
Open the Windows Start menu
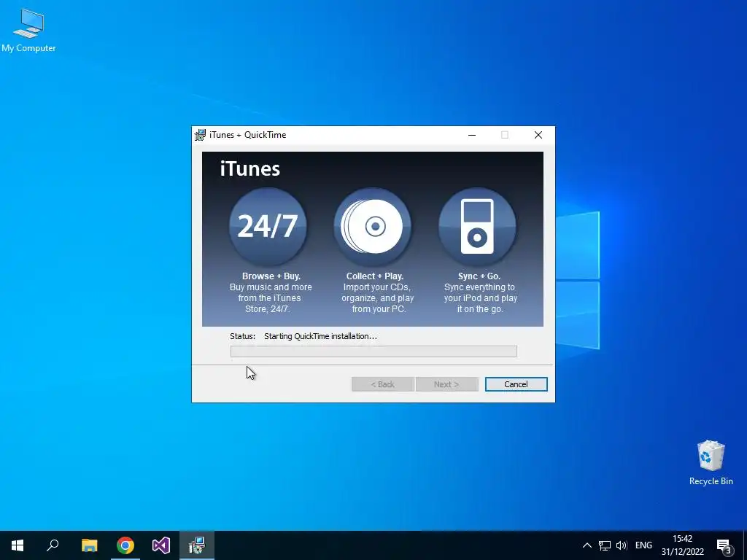(x=18, y=545)
